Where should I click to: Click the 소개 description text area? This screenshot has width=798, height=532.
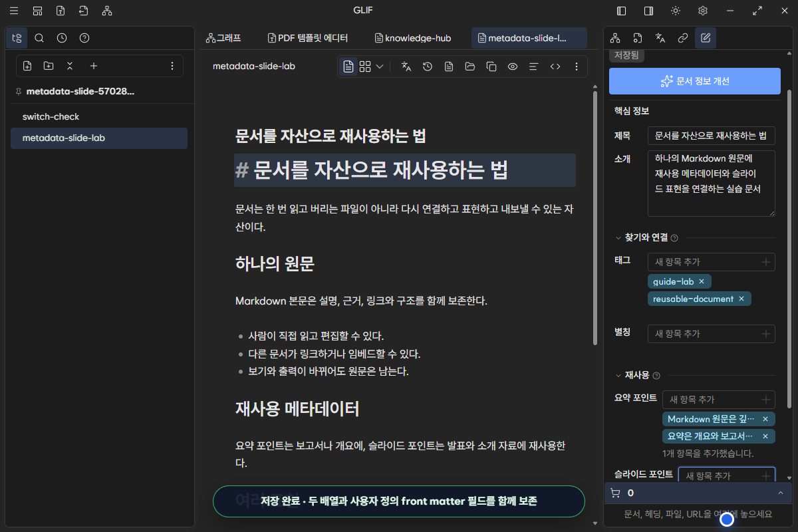point(712,183)
